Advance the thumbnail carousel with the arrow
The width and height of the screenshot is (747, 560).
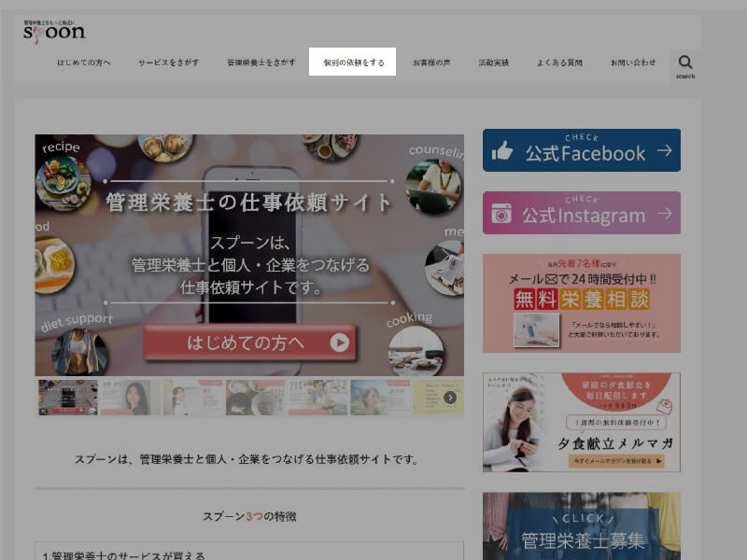(x=450, y=398)
